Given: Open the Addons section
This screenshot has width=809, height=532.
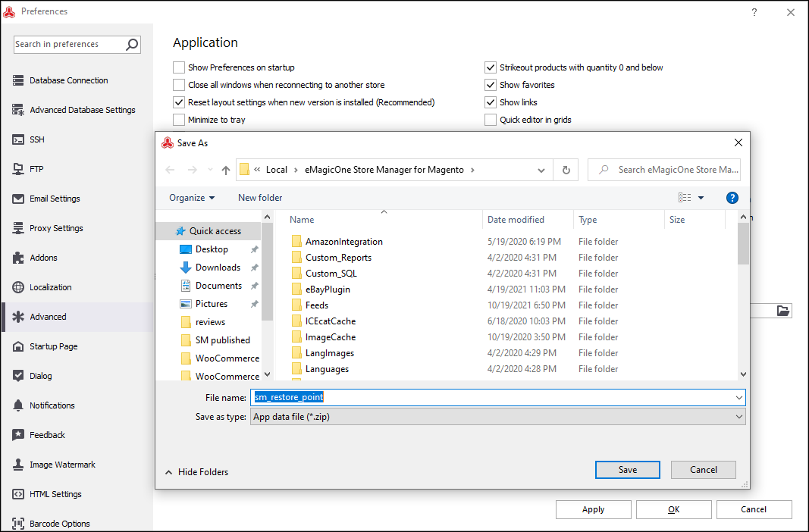Looking at the screenshot, I should pos(35,258).
